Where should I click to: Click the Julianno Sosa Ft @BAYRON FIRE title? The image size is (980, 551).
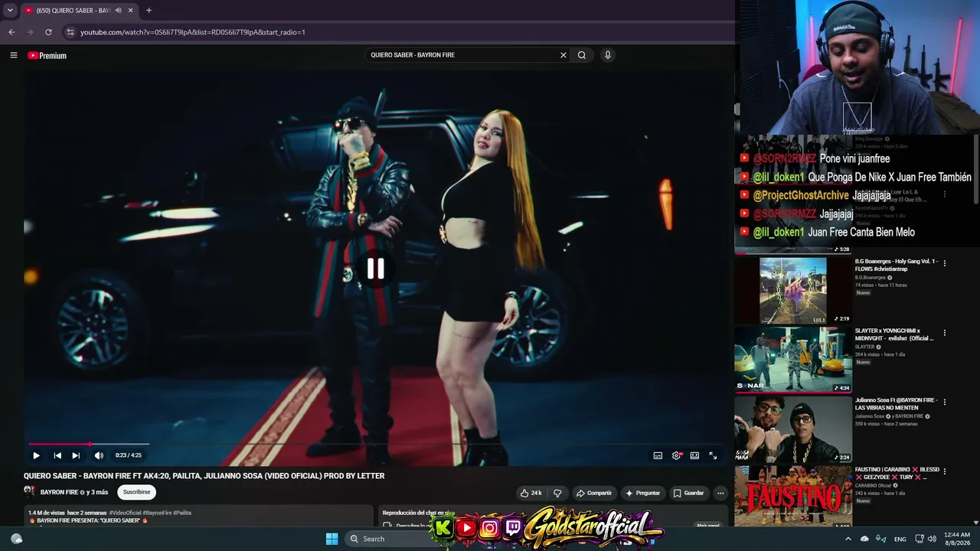pos(896,403)
